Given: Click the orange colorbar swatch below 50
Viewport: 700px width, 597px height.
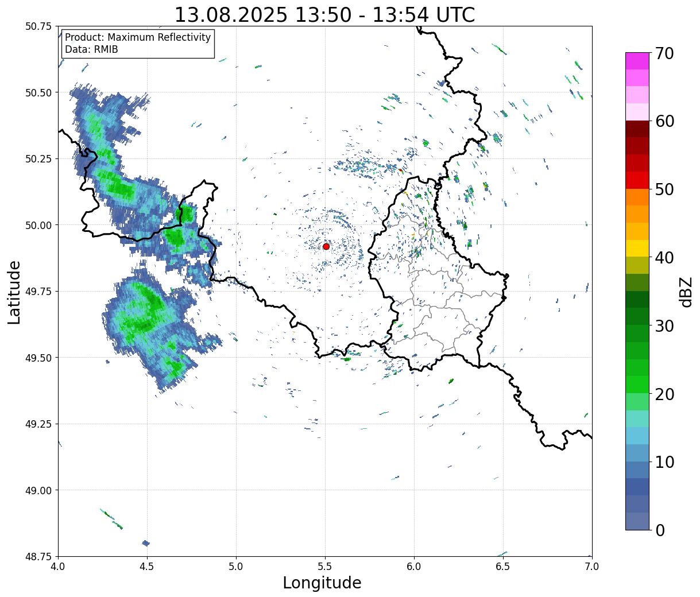Looking at the screenshot, I should coord(637,197).
